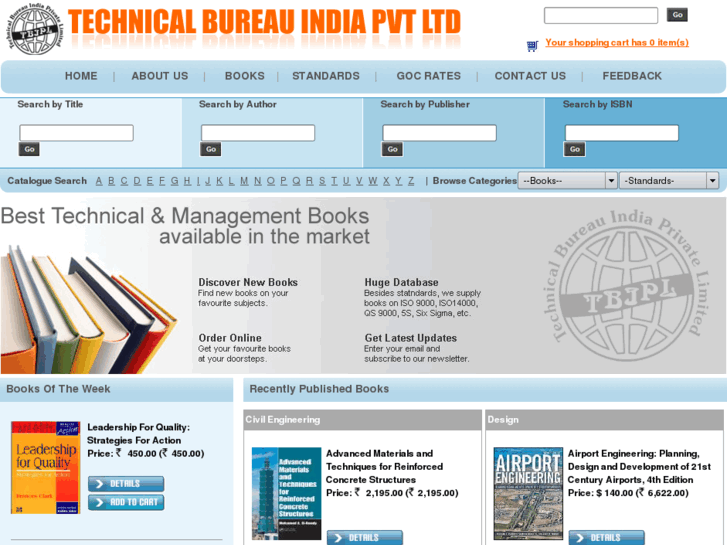Viewport: 727px width, 545px height.
Task: Select catalogue letter R
Action: 309,181
